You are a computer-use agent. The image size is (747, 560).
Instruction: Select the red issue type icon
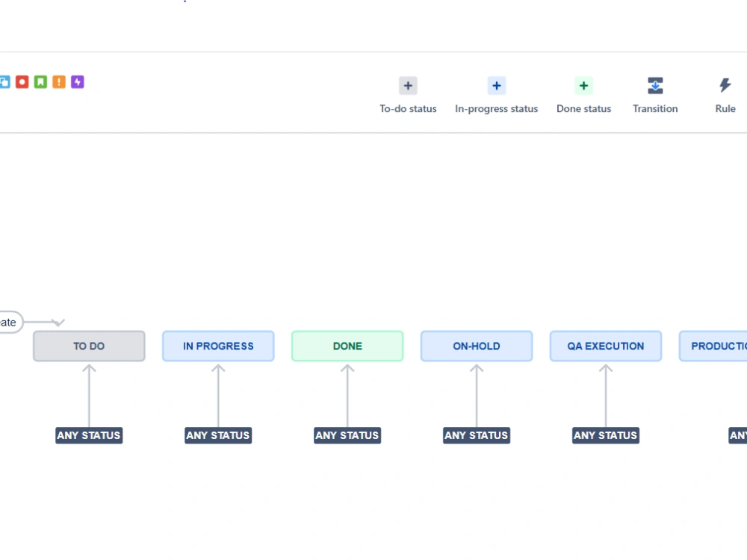22,81
